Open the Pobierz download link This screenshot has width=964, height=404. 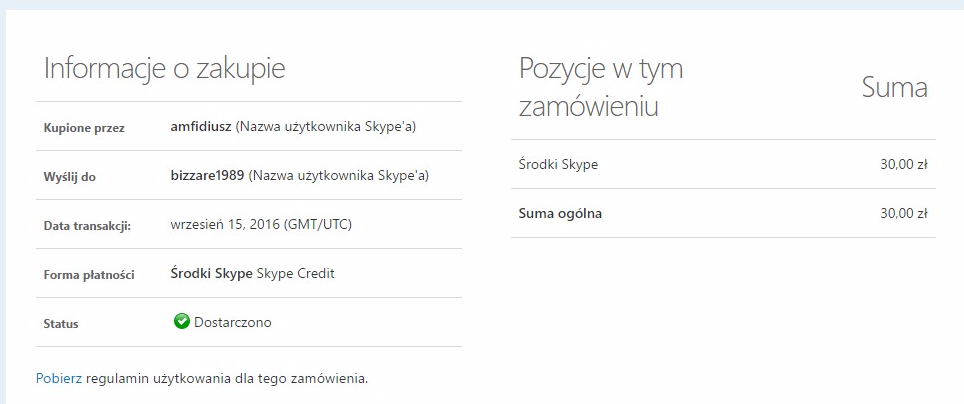[x=58, y=379]
